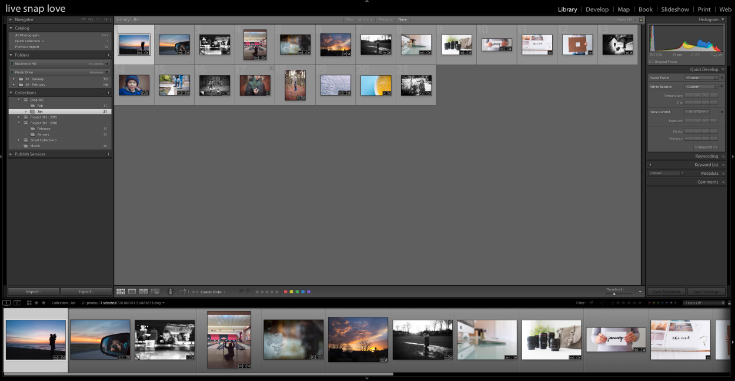735x381 pixels.
Task: Select the Smart Collections set
Action: tap(44, 140)
